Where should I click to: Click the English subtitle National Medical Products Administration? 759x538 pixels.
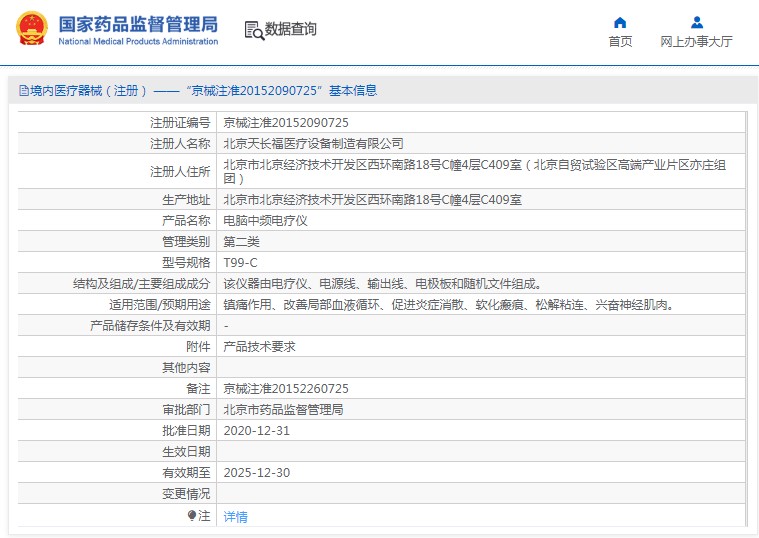[x=138, y=42]
